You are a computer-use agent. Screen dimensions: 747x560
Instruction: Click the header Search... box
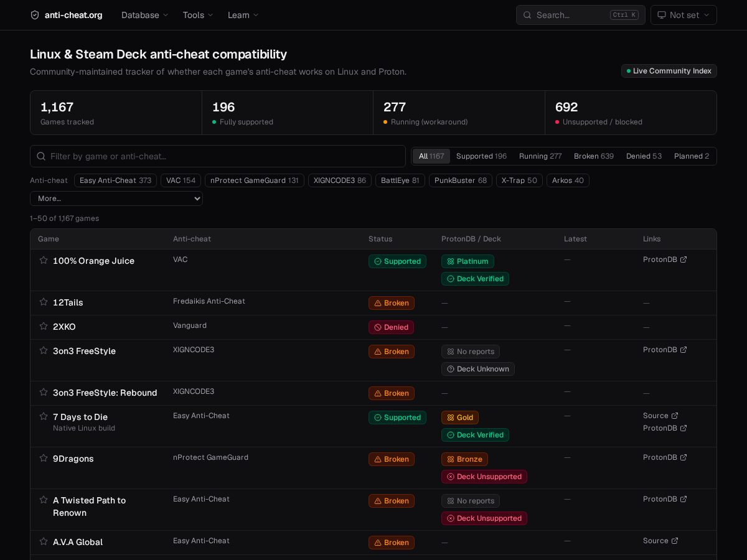point(581,15)
